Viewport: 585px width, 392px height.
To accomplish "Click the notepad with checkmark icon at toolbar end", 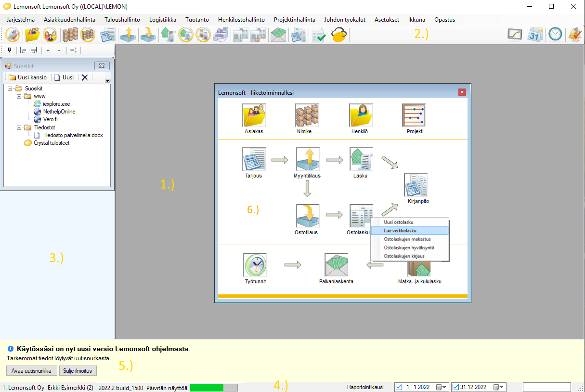I will (574, 34).
